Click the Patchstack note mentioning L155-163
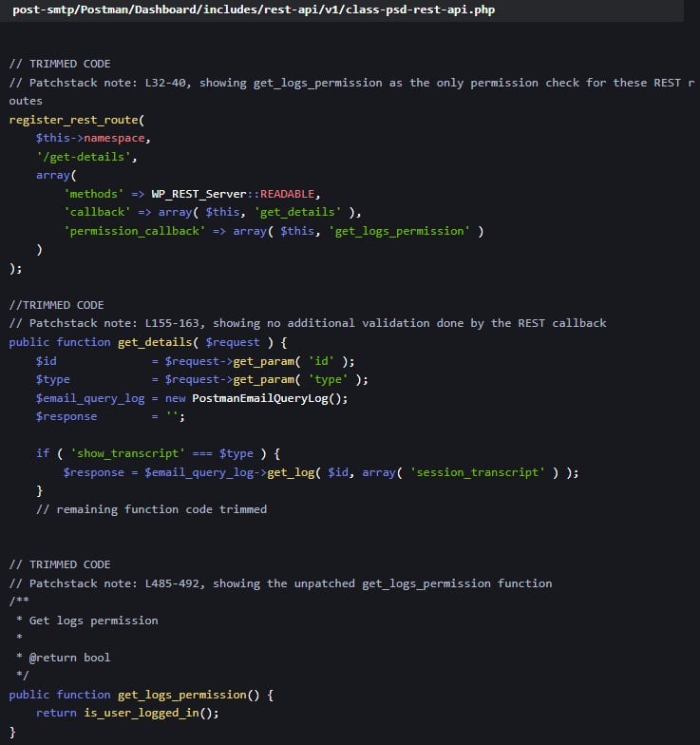Viewport: 700px width, 745px height. [x=307, y=323]
